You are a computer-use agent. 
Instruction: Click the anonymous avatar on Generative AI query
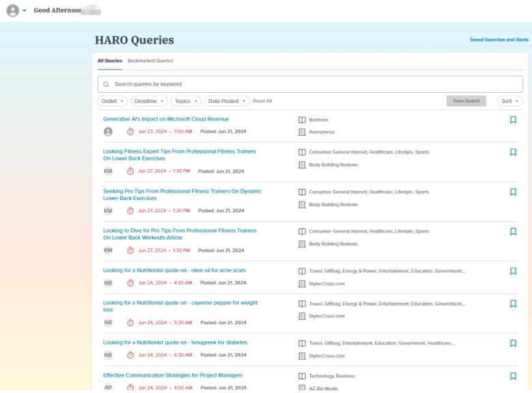click(108, 132)
